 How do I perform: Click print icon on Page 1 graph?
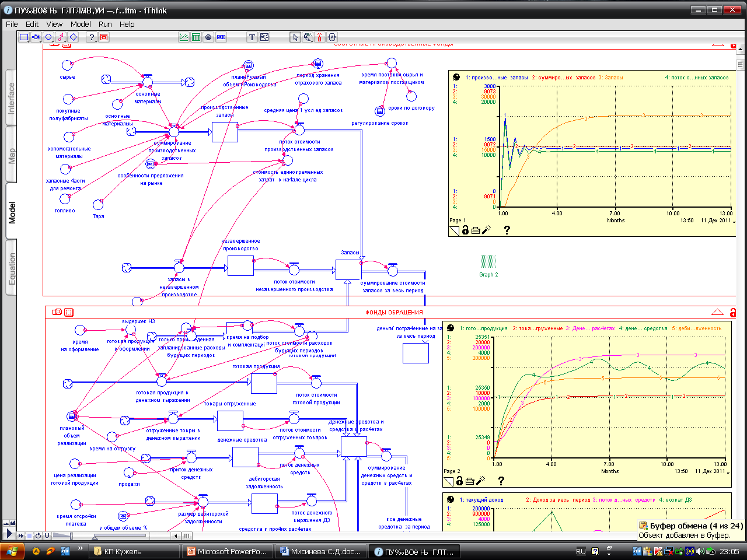coord(476,230)
